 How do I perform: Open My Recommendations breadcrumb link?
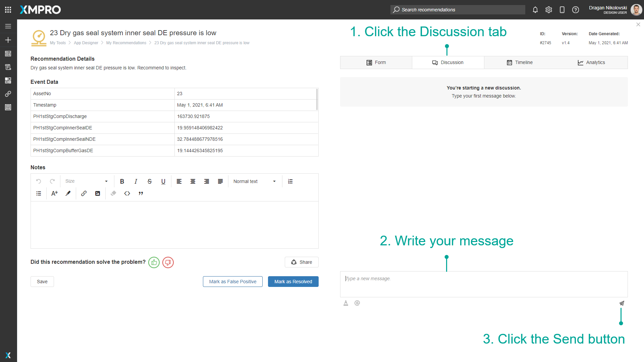[126, 43]
